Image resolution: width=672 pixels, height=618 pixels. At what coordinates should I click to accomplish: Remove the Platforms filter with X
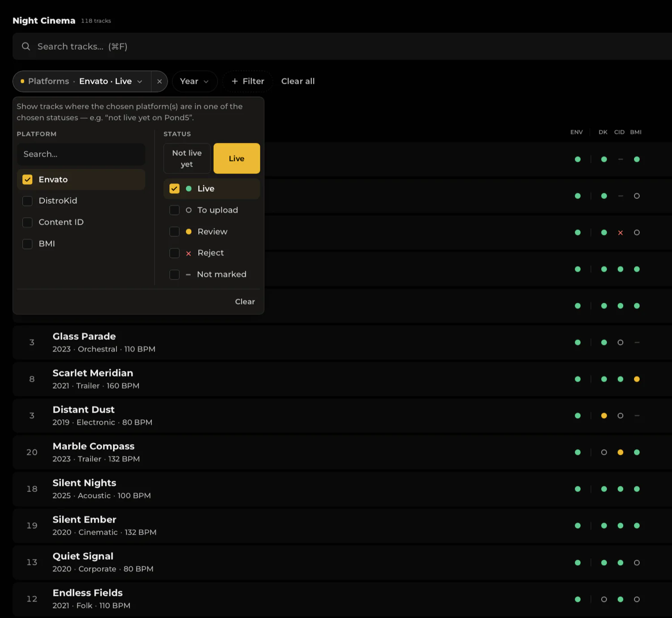(x=159, y=82)
